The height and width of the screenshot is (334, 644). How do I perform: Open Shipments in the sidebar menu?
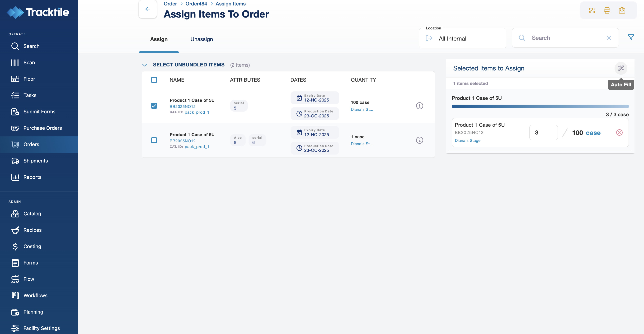[x=36, y=161]
